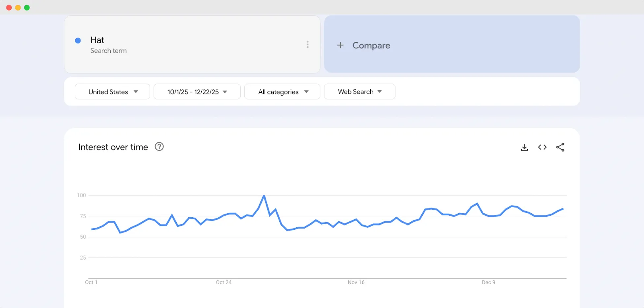Click the 25 value on the y-axis
Image resolution: width=644 pixels, height=308 pixels.
coord(83,258)
